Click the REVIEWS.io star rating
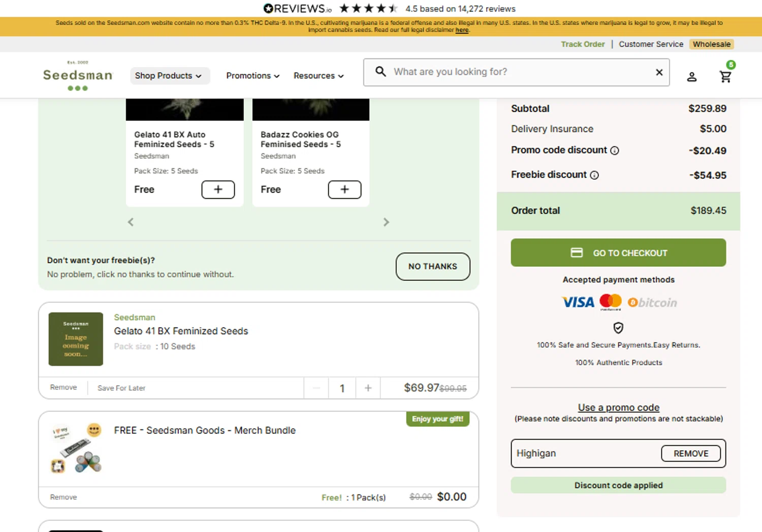Viewport: 762px width, 532px height. (368, 9)
